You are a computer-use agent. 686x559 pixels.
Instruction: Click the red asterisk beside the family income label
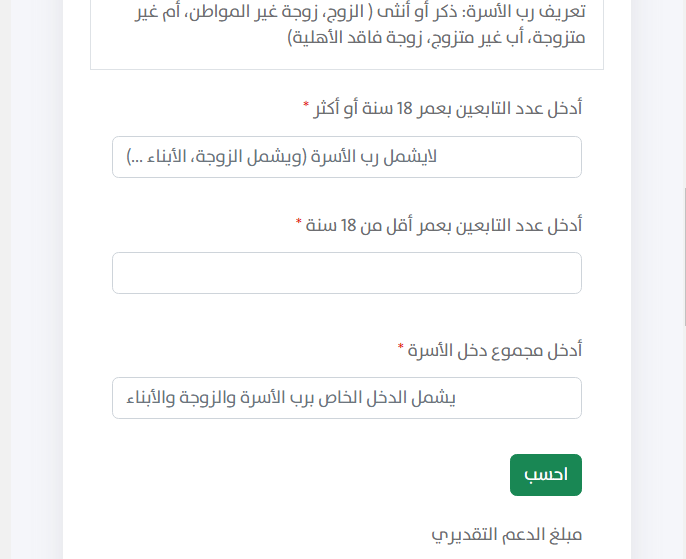(401, 347)
